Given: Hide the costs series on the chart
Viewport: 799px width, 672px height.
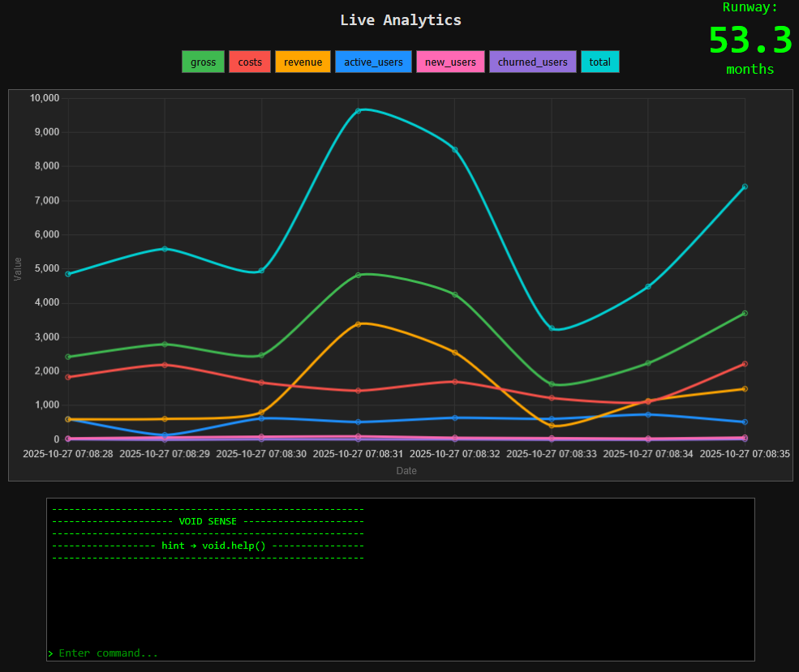Looking at the screenshot, I should (250, 62).
